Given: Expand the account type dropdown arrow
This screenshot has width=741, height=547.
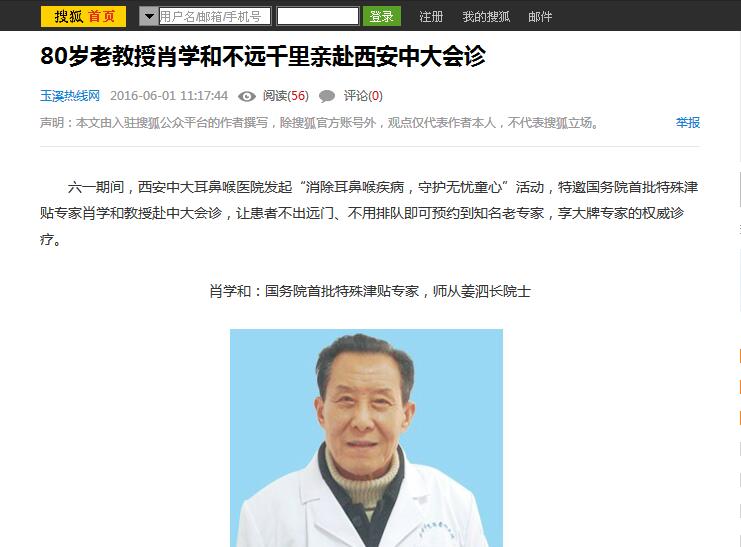Looking at the screenshot, I should click(149, 17).
